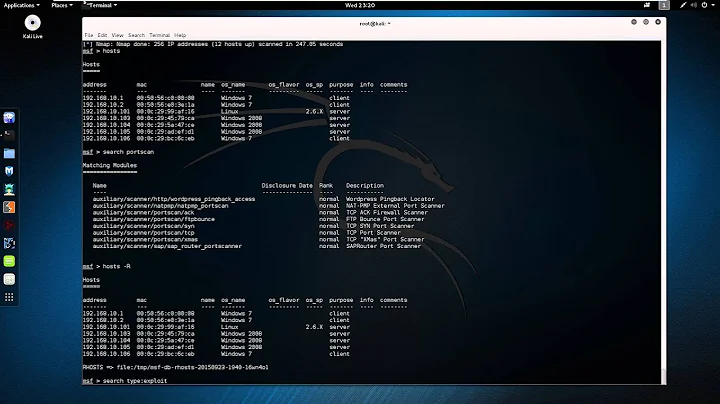Open the Terminal menu in window menubar
Screen dimensions: 720x404
159,35
